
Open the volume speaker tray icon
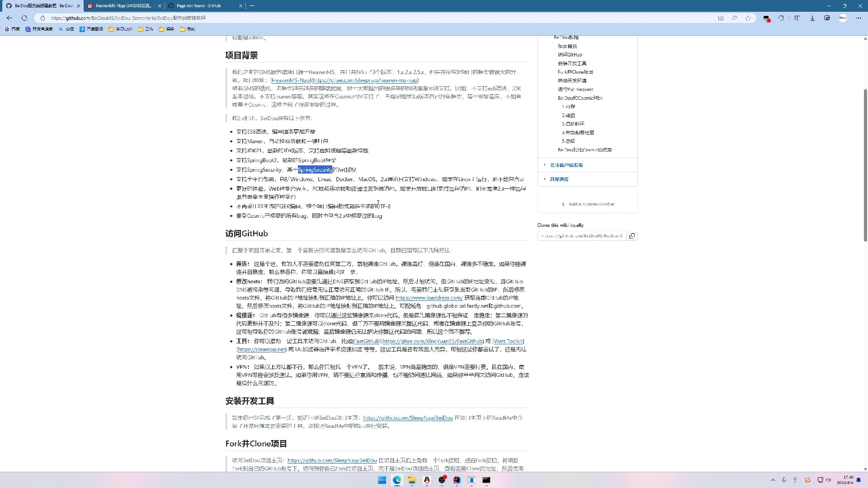coord(829,480)
